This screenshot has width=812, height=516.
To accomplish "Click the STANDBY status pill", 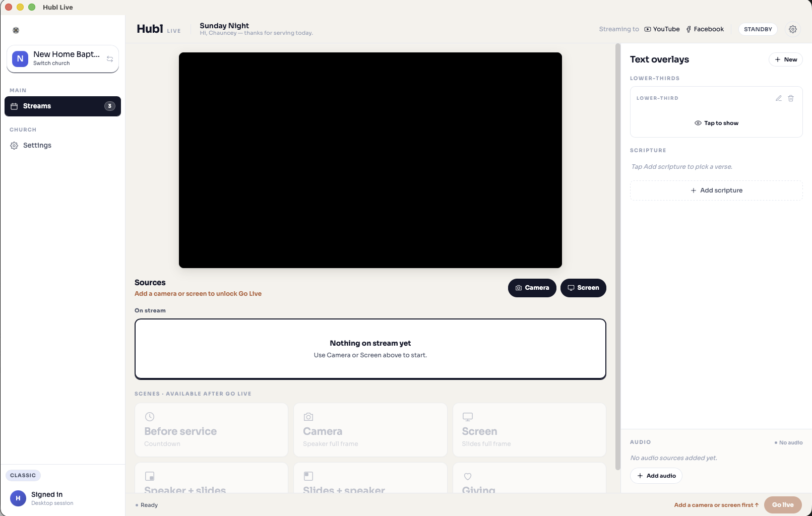I will pos(758,29).
